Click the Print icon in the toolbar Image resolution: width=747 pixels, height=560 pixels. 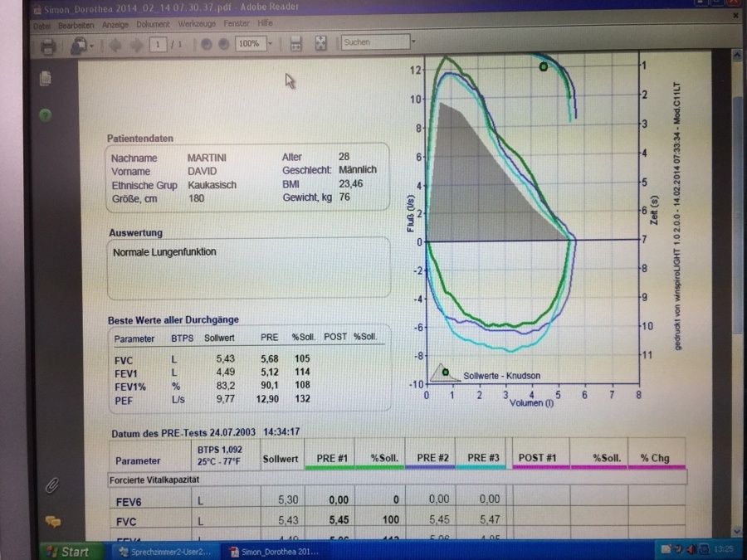pos(48,45)
